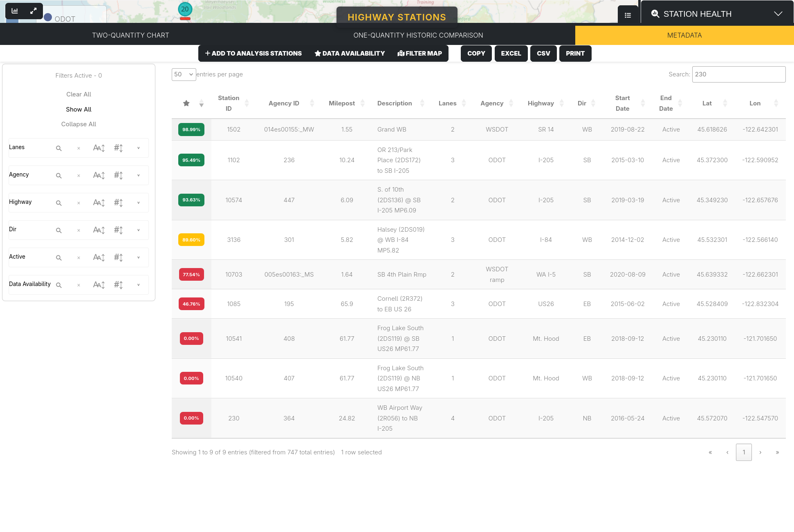Click the red 77.54% availability badge
The width and height of the screenshot is (794, 532).
click(191, 275)
